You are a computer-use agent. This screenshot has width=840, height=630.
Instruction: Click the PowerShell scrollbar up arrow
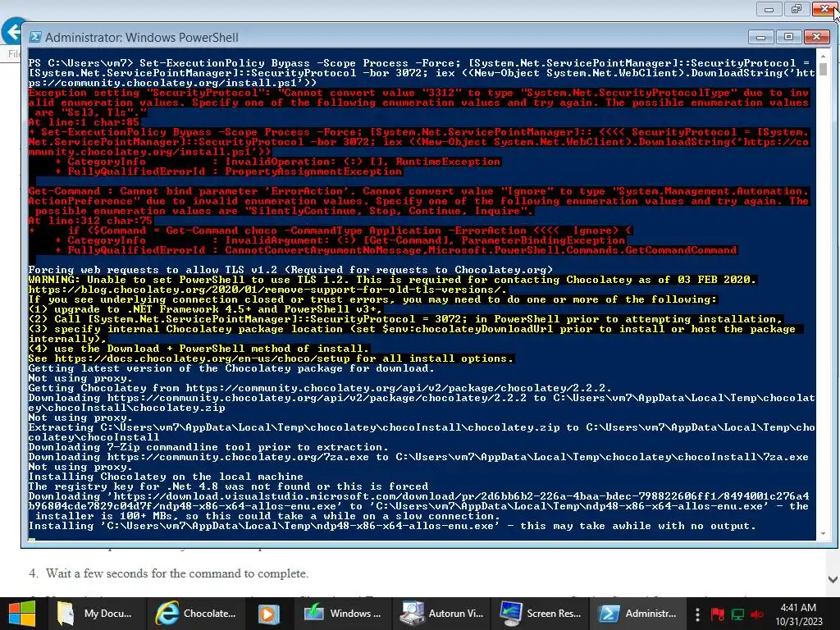(824, 56)
